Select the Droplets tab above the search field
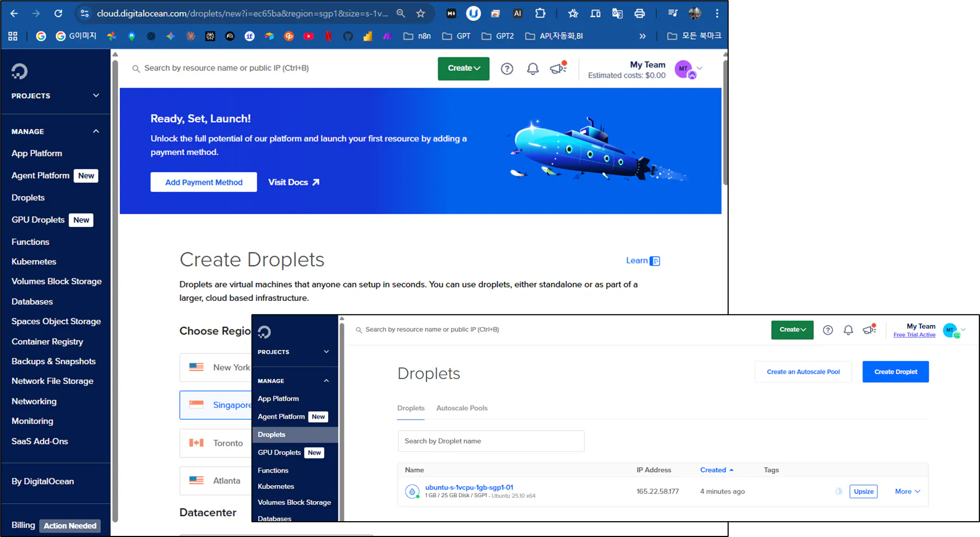 point(411,408)
